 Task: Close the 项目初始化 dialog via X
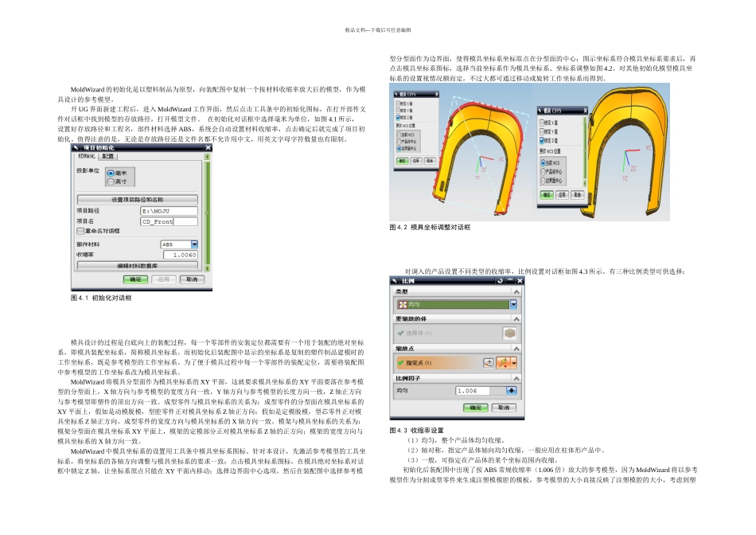click(208, 147)
